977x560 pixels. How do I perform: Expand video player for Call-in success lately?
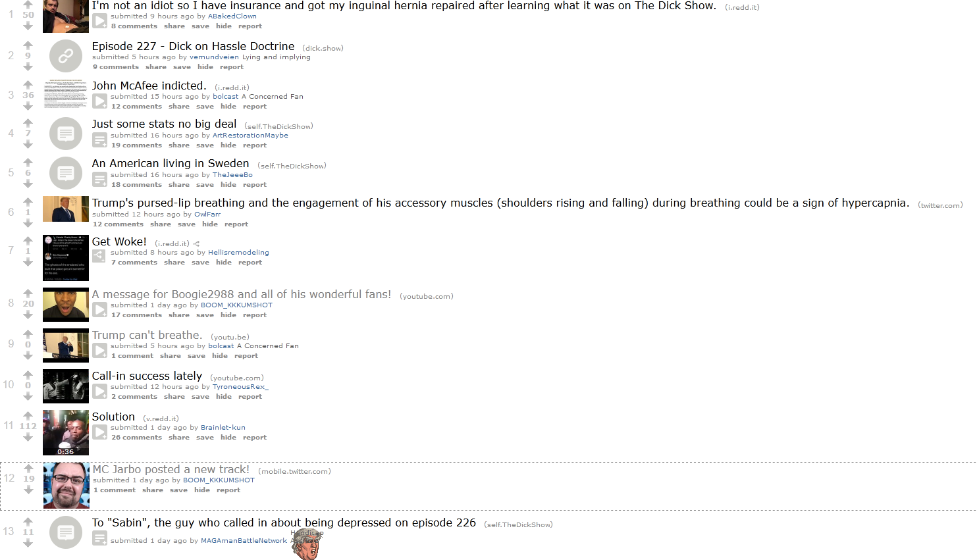tap(99, 391)
